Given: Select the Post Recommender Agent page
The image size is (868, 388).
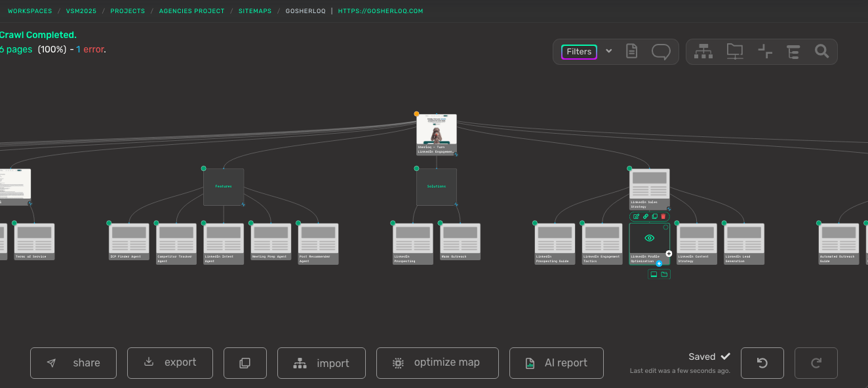Looking at the screenshot, I should tap(318, 244).
